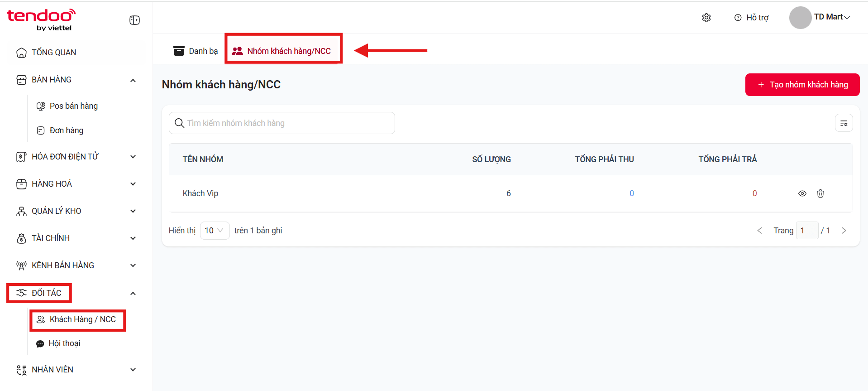Open settings via the gear icon
Viewport: 868px width, 391px height.
click(706, 18)
